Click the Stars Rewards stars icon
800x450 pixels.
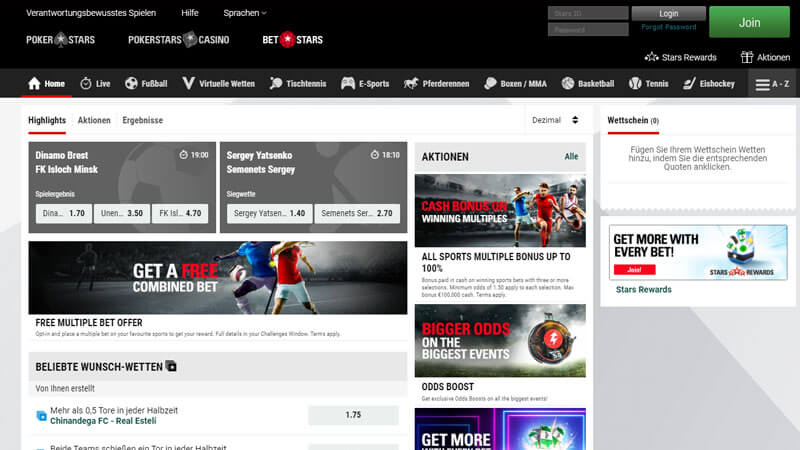[651, 57]
